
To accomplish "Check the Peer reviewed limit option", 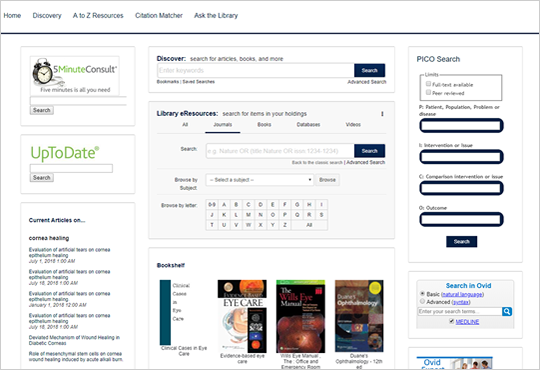I will [428, 92].
